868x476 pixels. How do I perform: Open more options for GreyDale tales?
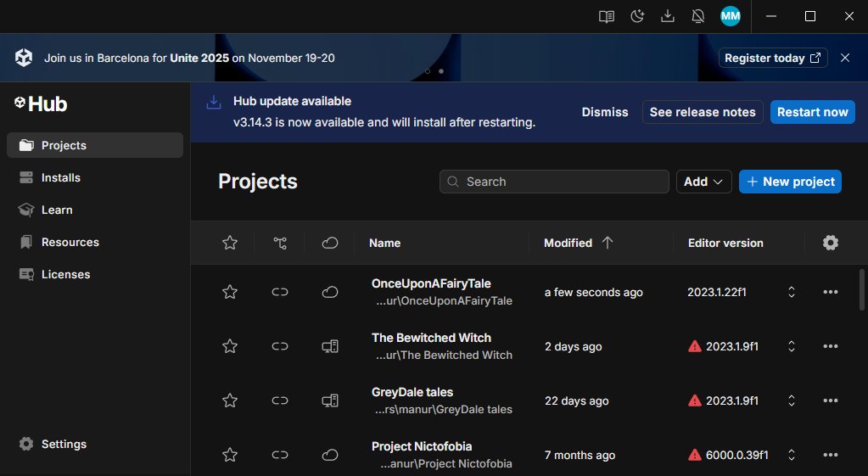pyautogui.click(x=831, y=400)
